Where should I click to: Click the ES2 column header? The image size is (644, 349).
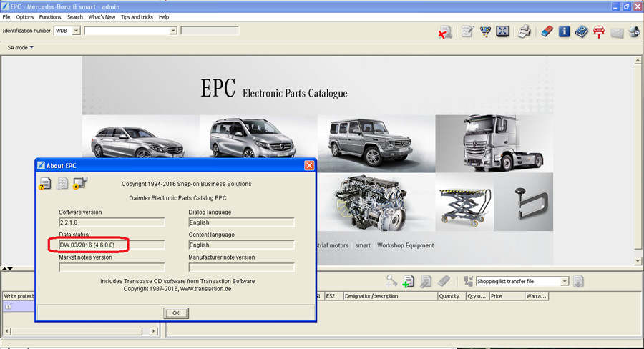pos(333,296)
